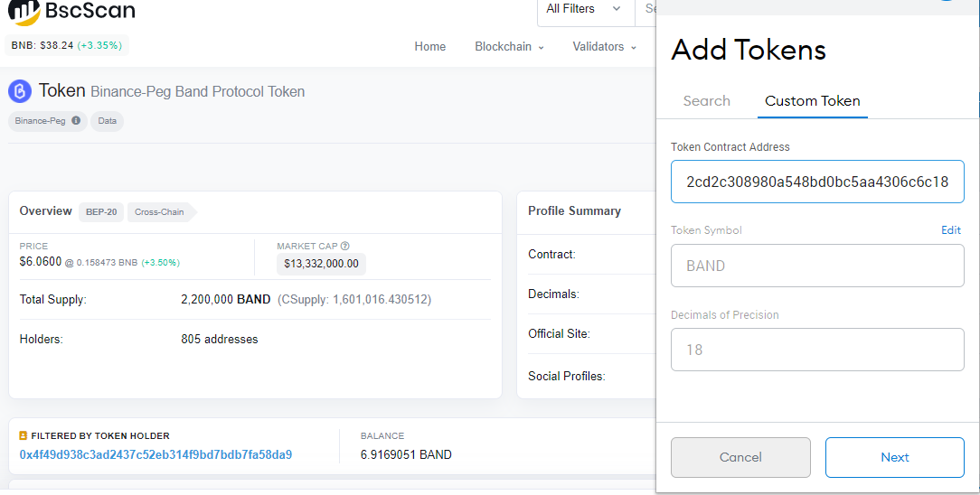The height and width of the screenshot is (495, 980).
Task: Open the holder address 0x4f49d938c3ad... link
Action: [155, 454]
